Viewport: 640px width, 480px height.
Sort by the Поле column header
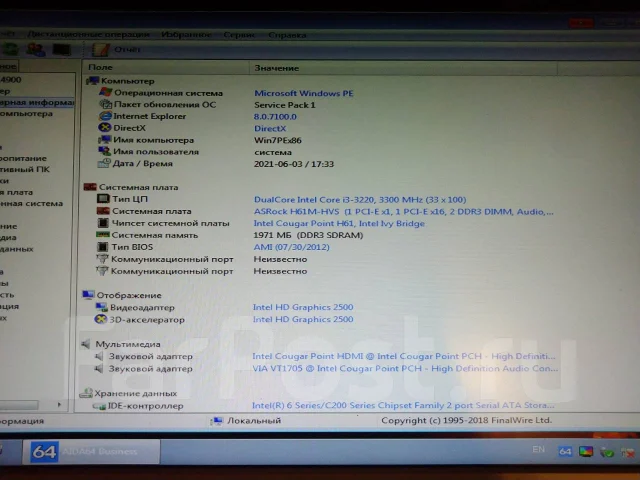(166, 67)
